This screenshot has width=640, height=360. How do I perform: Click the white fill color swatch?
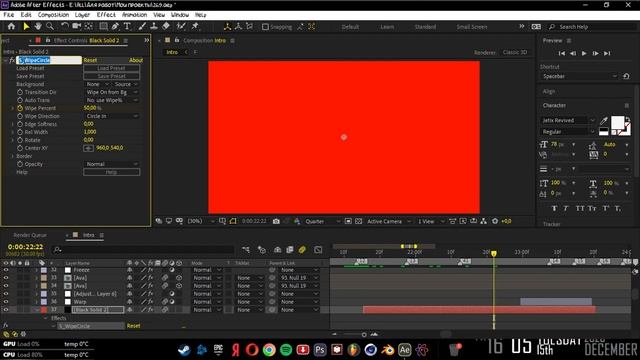pos(617,122)
